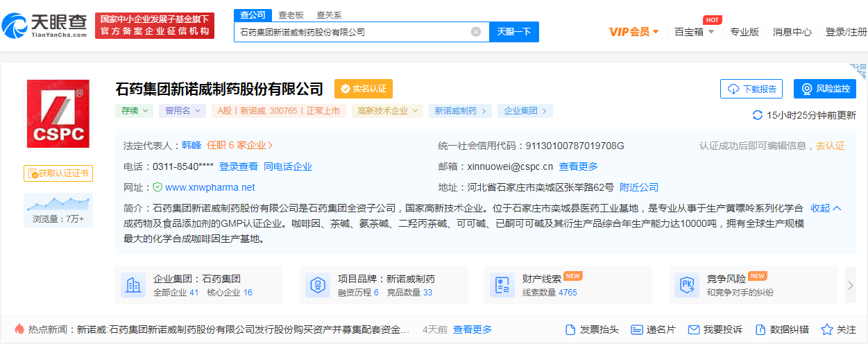The width and height of the screenshot is (868, 344).
Task: Open 发票抬头 invoice header
Action: [592, 329]
